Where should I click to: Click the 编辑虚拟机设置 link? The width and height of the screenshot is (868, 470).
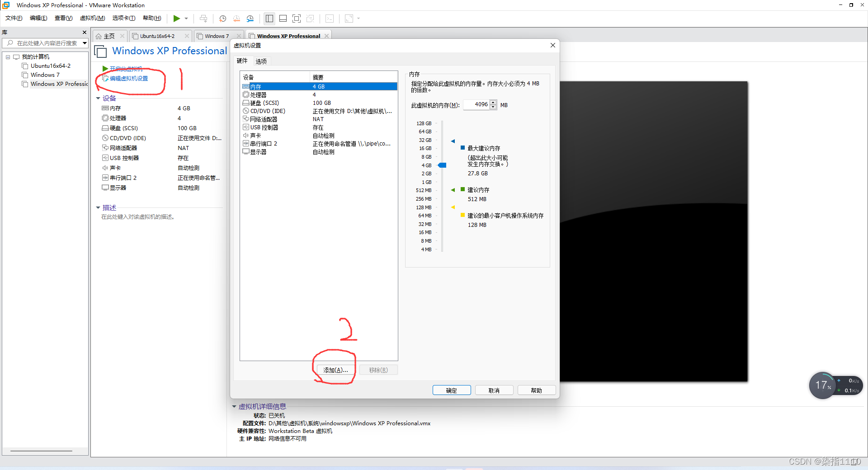point(128,79)
